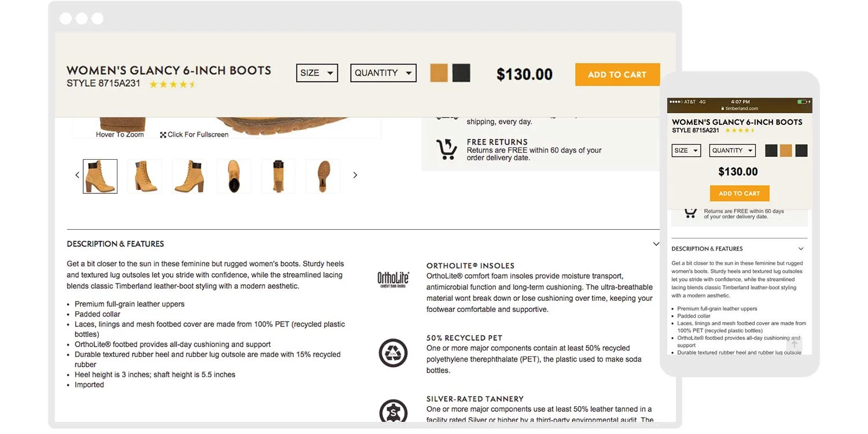This screenshot has width=868, height=434.
Task: Click the timberland.com address on the phone
Action: point(742,109)
